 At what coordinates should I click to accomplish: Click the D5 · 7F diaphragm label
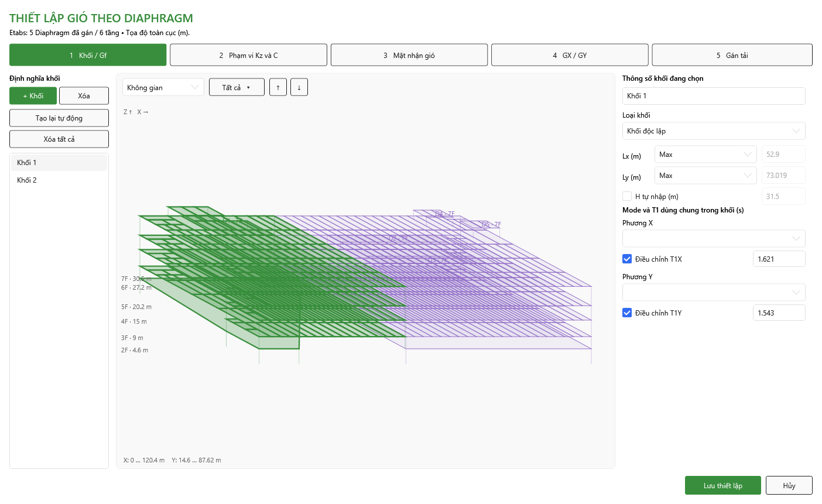(491, 225)
